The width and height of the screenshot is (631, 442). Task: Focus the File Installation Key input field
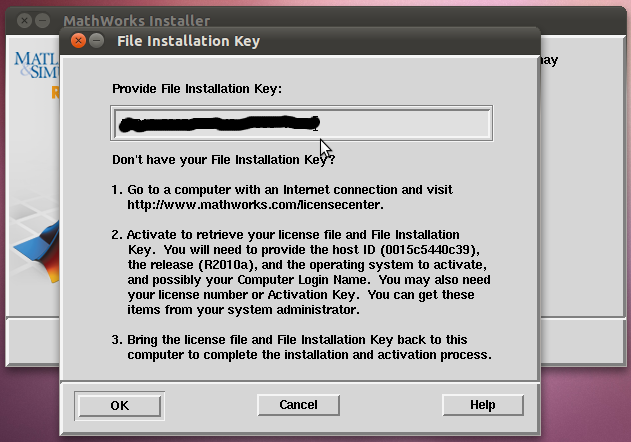(x=301, y=123)
